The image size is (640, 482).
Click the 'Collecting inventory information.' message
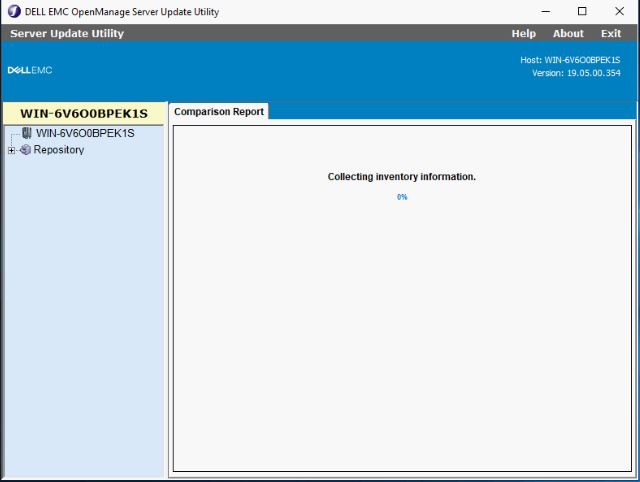402,177
